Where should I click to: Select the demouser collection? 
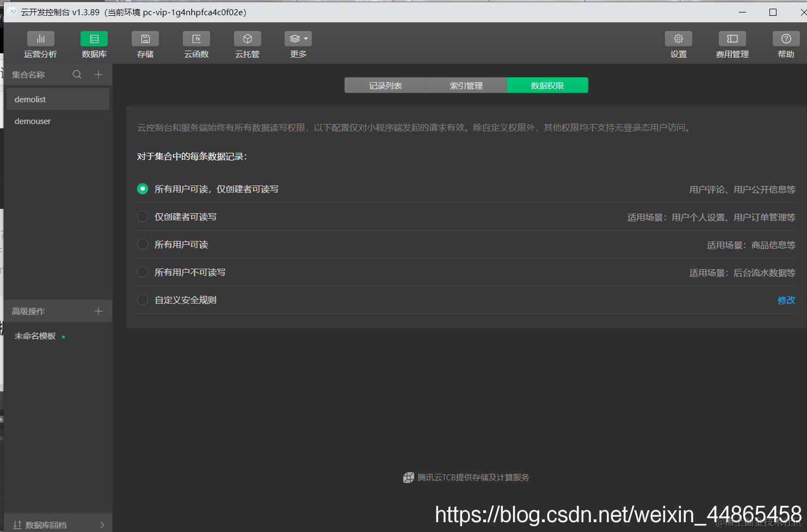(x=33, y=121)
